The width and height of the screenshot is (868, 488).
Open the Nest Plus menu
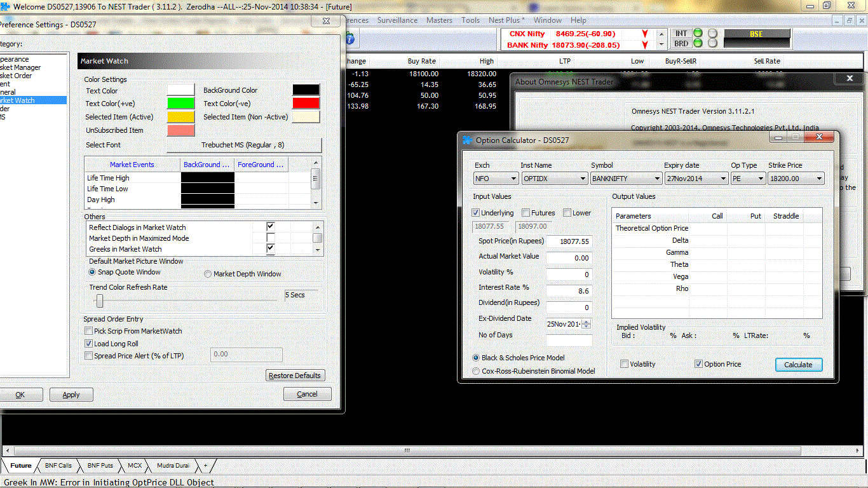506,20
